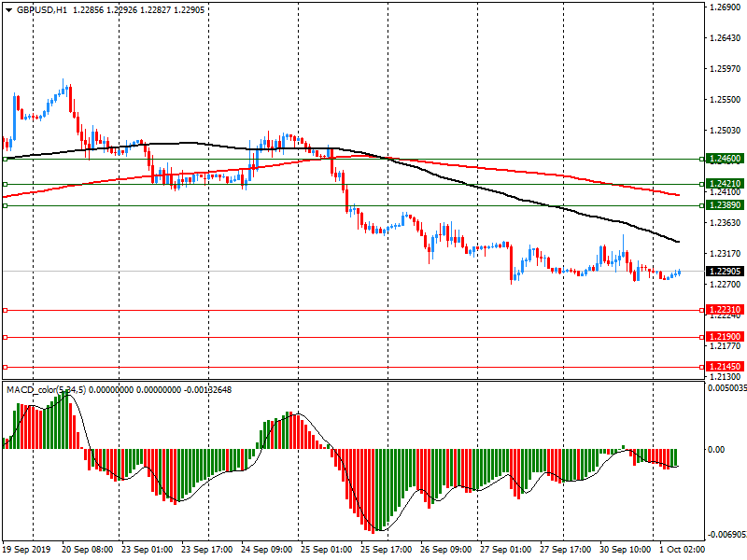Image resolution: width=747 pixels, height=560 pixels.
Task: Click the MACD_color(5,34,5) indicator label
Action: [x=46, y=390]
